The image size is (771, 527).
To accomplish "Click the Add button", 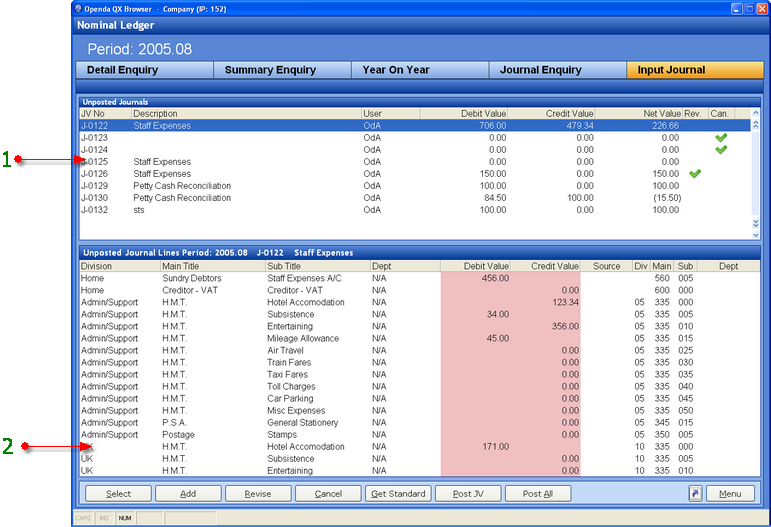I will (x=188, y=494).
